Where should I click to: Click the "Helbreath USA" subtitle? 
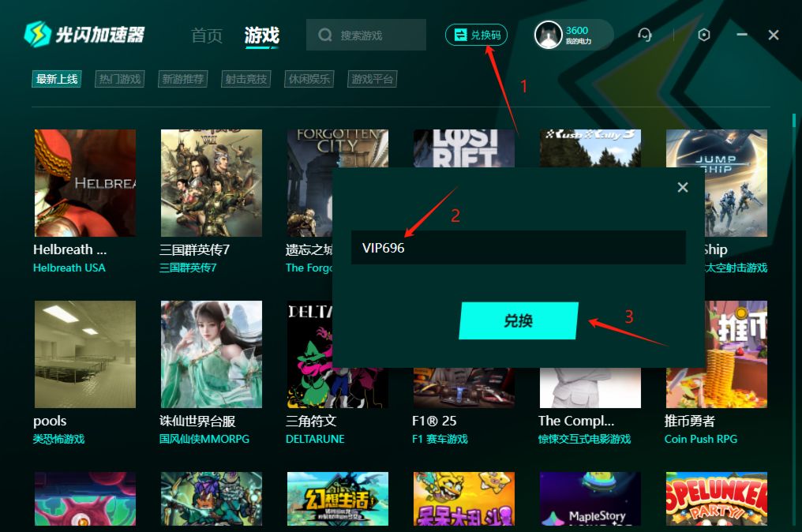[69, 268]
